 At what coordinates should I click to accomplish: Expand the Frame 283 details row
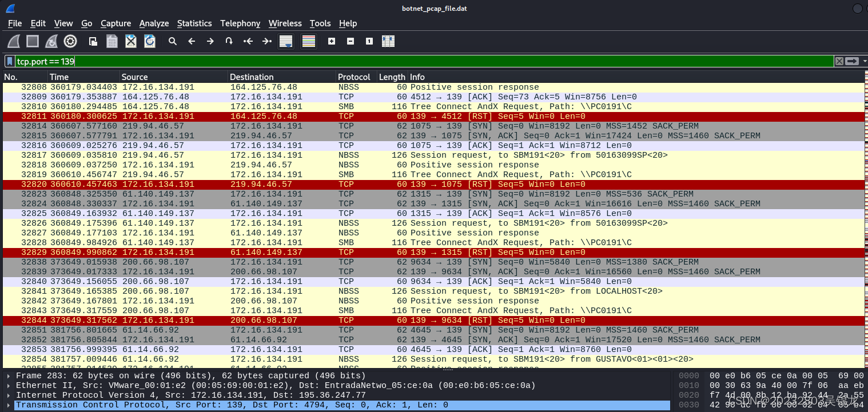tap(8, 376)
